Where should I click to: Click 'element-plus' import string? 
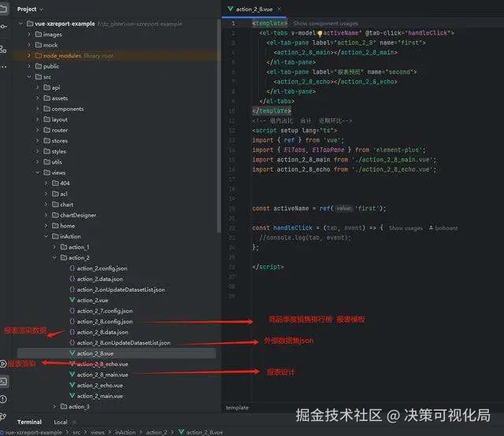click(x=398, y=150)
